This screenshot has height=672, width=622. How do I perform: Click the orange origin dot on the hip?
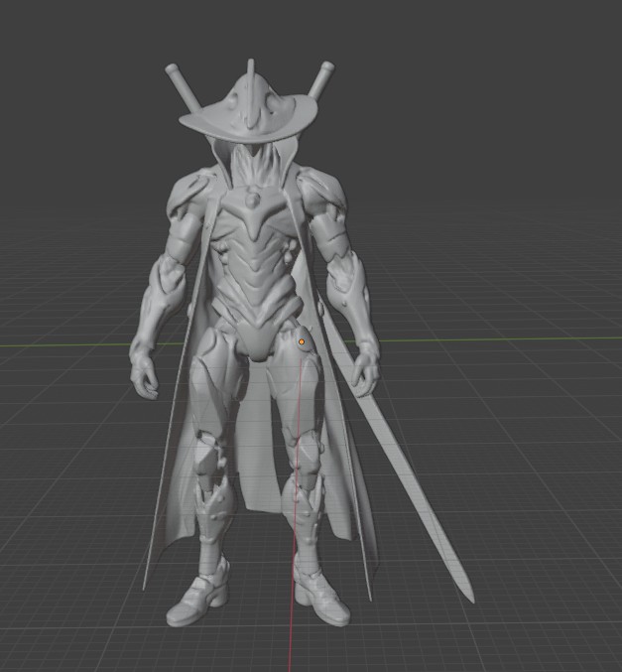[302, 342]
